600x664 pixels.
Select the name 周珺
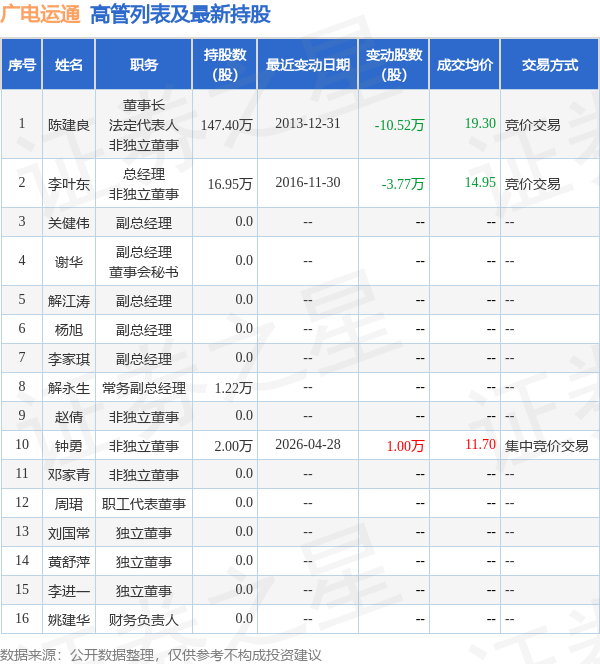coord(69,504)
